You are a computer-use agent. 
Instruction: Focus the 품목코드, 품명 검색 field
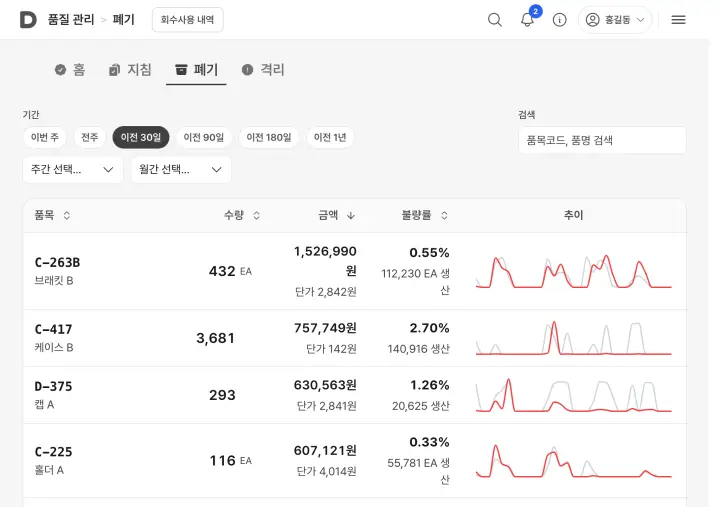point(602,141)
